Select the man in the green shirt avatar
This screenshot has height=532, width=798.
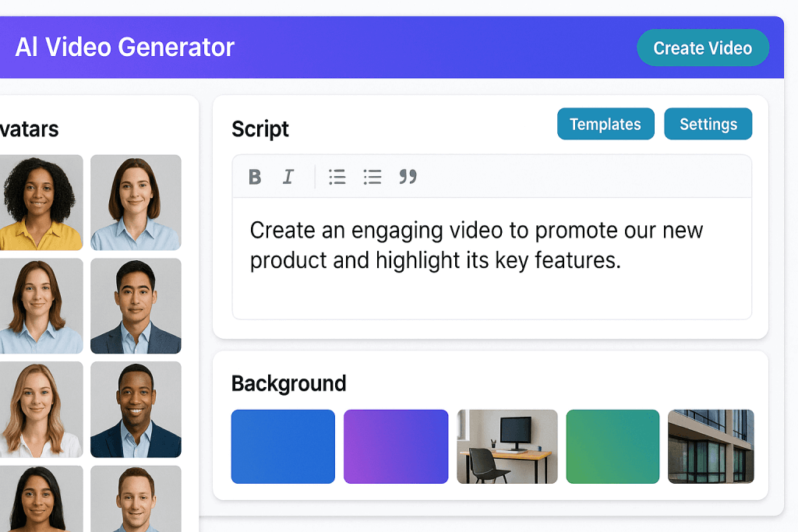(136, 506)
